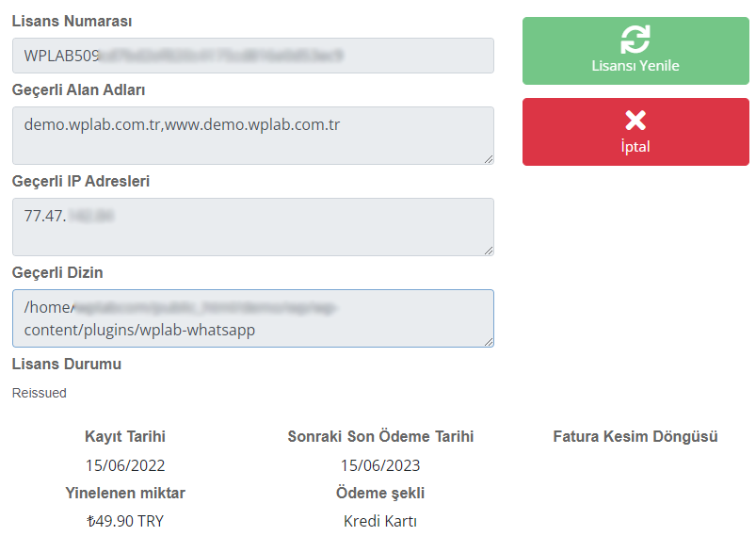The height and width of the screenshot is (552, 756).
Task: Click the Ödeme şekli label
Action: coord(380,493)
